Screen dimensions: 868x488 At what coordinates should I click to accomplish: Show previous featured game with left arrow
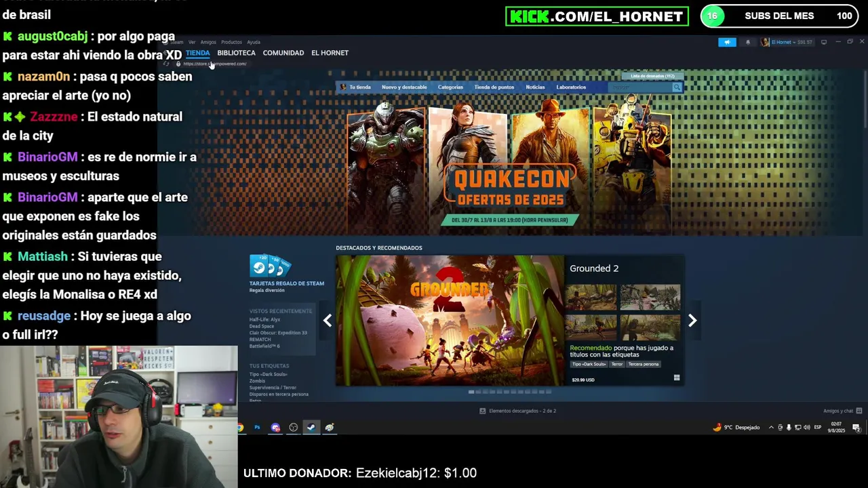[x=328, y=321]
